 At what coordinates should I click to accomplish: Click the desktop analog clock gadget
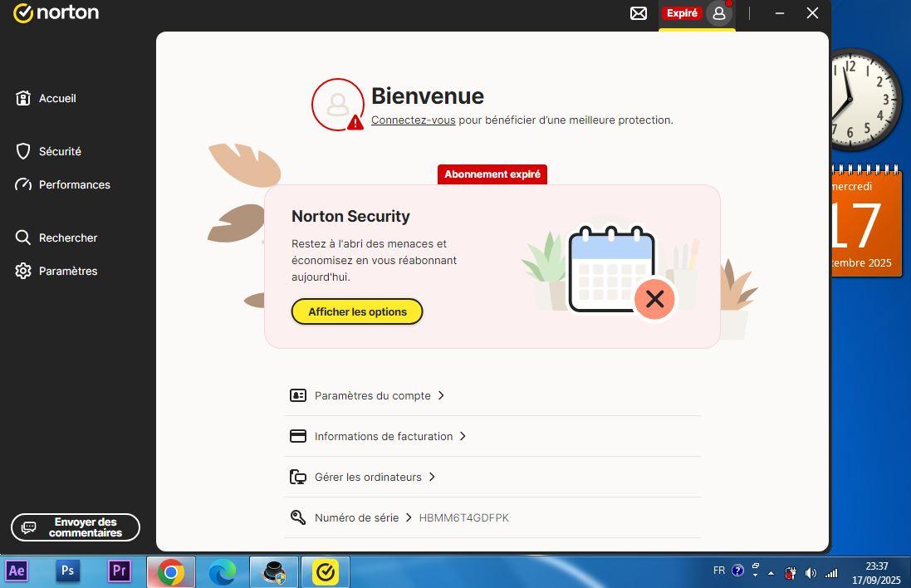coord(866,100)
